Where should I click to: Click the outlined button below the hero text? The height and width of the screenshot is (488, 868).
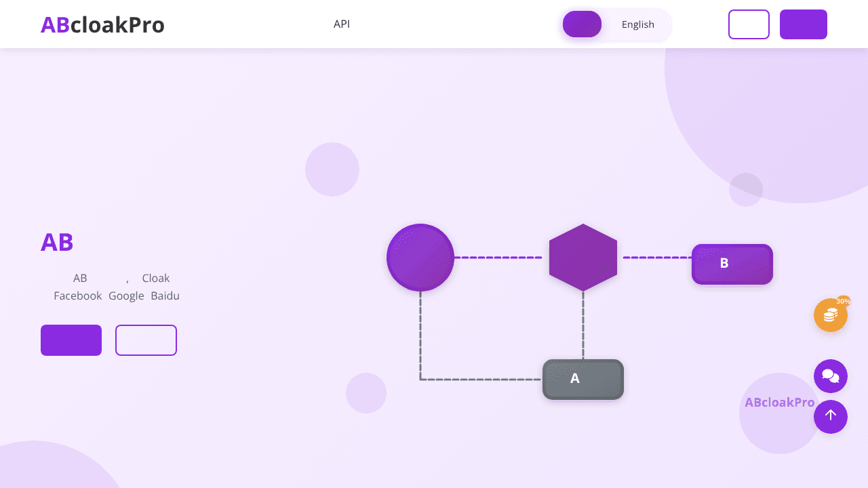coord(146,340)
